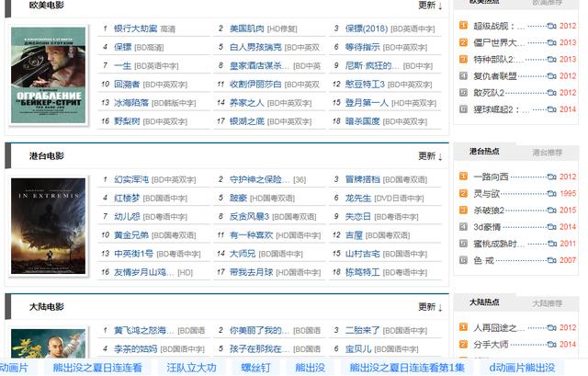
Task: Open the 幻实浑沌 movie link
Action: pos(131,180)
